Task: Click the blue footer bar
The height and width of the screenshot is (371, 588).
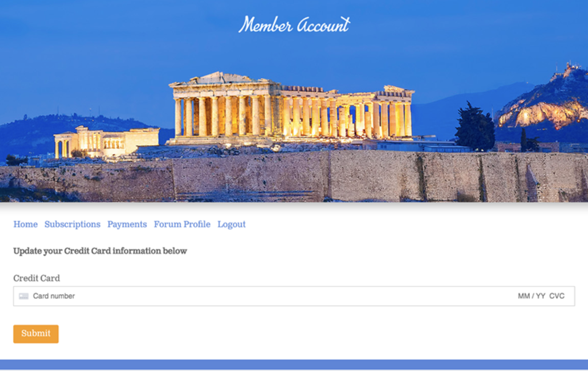Action: [294, 364]
